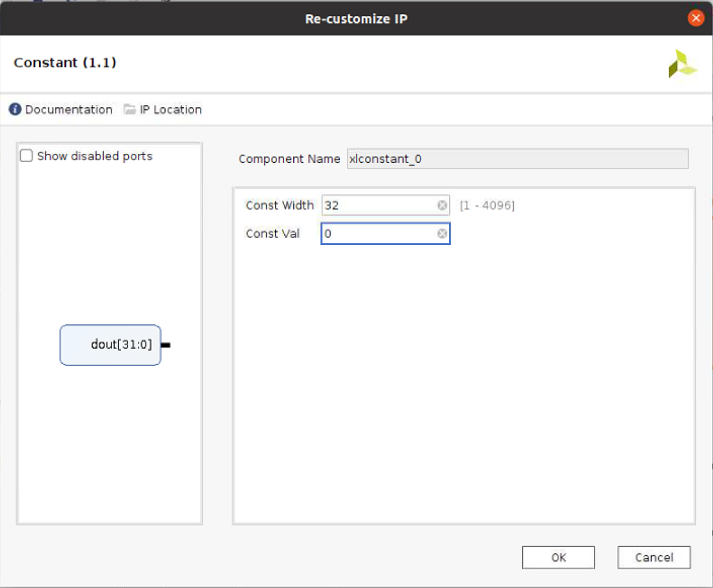Enable the Show disabled ports checkbox
The height and width of the screenshot is (588, 713).
(x=26, y=156)
